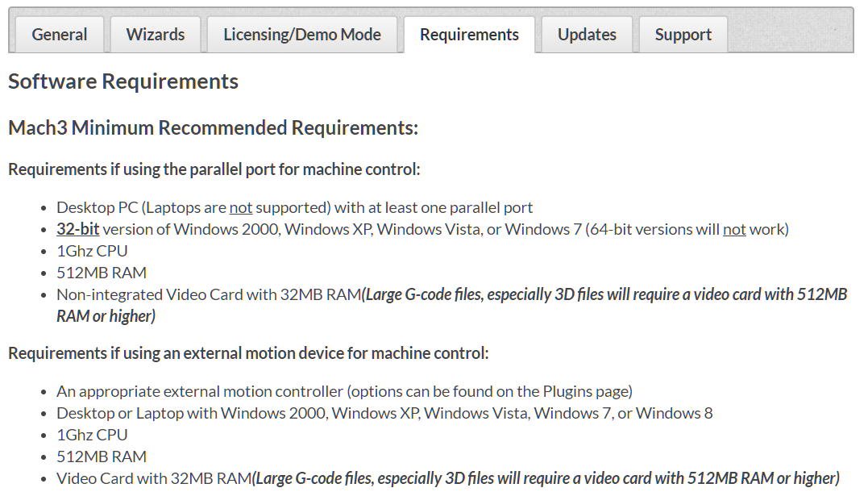Click the last Video Card with 32MB RAM bullet
The height and width of the screenshot is (492, 868).
tap(154, 478)
